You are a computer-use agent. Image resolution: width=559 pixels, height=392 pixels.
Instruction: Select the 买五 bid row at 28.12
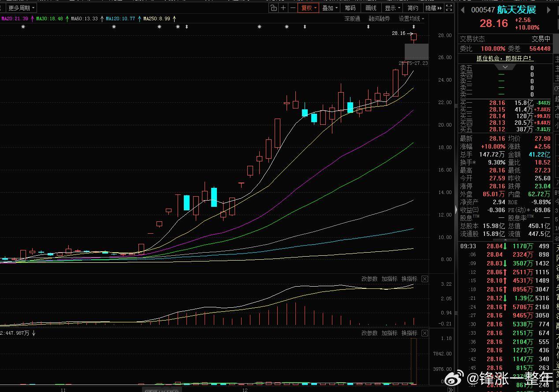tap(505, 129)
